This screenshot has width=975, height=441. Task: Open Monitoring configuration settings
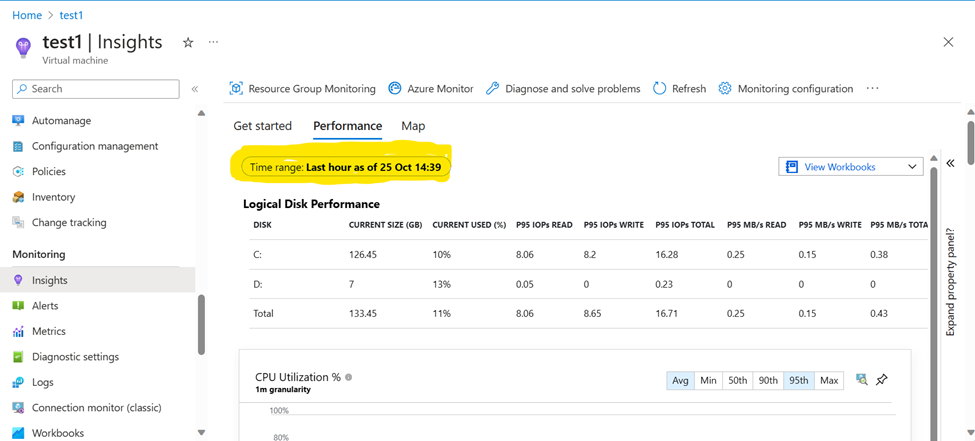(786, 89)
